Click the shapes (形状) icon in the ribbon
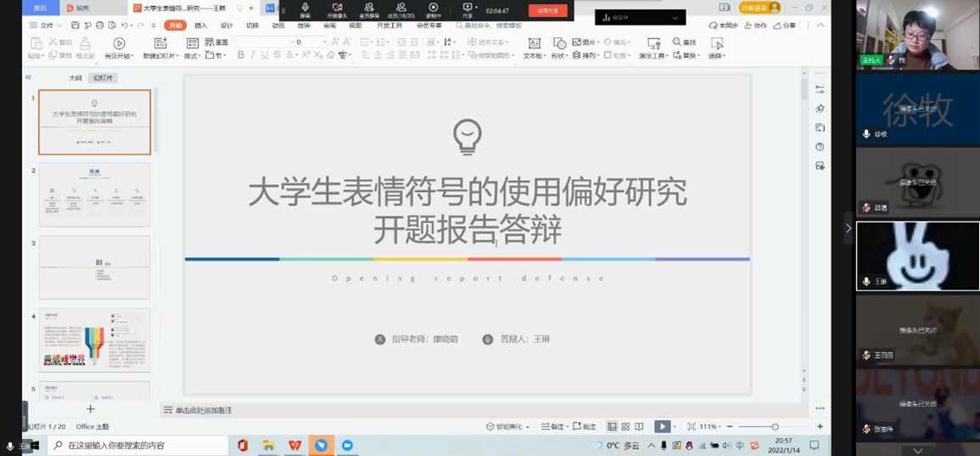This screenshot has width=980, height=456. click(x=559, y=43)
